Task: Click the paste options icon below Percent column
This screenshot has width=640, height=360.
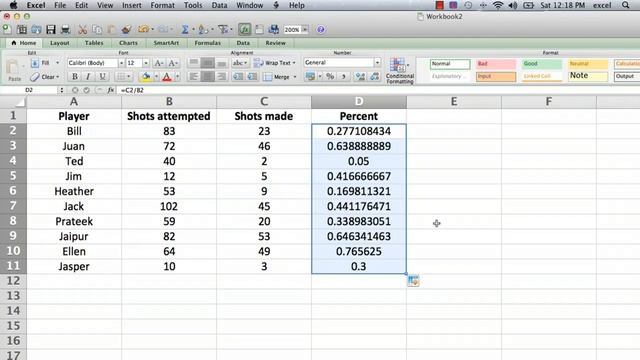Action: coord(413,280)
